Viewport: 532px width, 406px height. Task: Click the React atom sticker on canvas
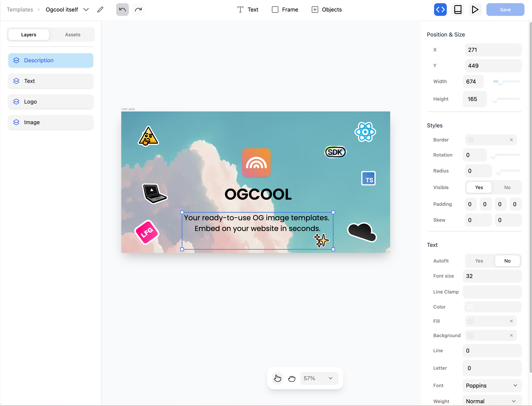pos(365,132)
